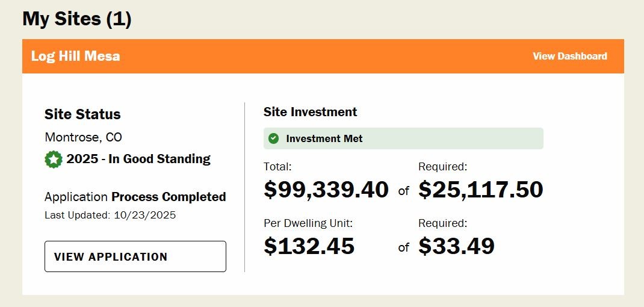Click the Total label above investment amount
This screenshot has height=307, width=644.
277,167
